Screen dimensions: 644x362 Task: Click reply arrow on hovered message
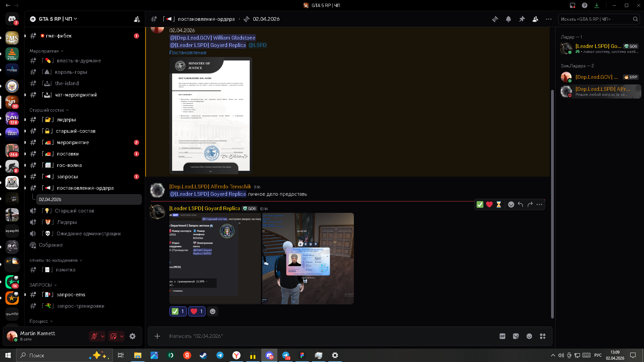coord(520,204)
